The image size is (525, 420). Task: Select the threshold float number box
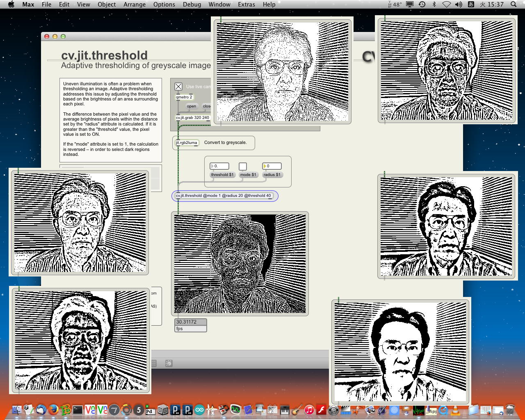[x=219, y=166]
